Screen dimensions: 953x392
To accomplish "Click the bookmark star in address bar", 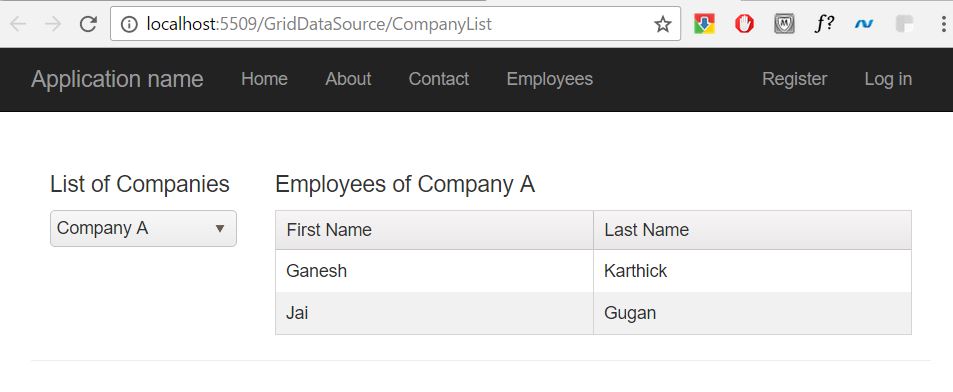I will click(x=662, y=24).
